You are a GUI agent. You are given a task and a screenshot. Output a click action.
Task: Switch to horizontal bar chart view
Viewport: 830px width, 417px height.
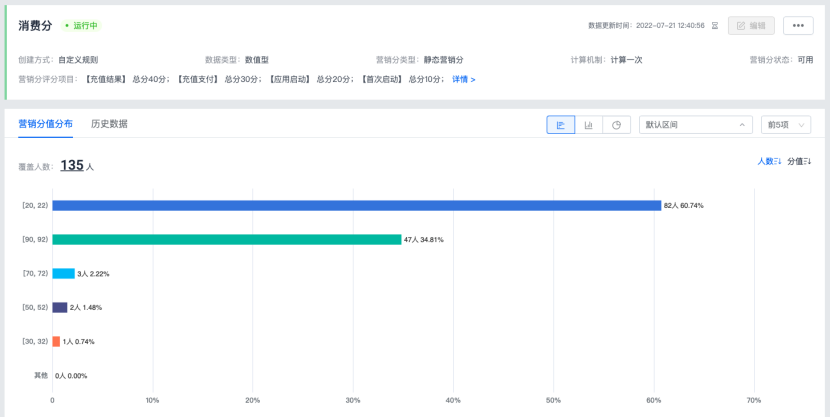560,125
